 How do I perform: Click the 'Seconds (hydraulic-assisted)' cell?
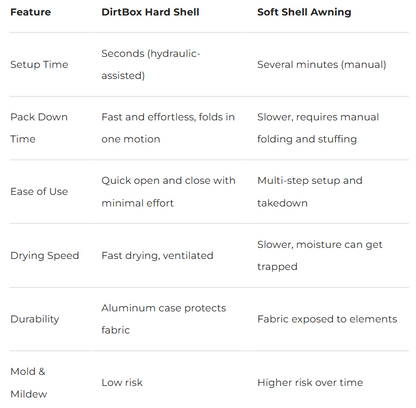click(x=151, y=64)
